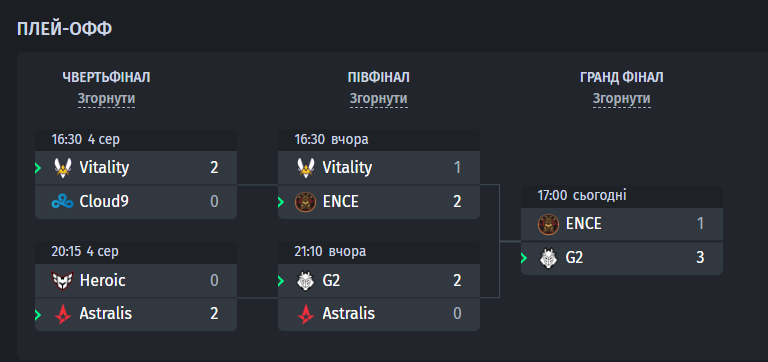Click ENCE logo in the semifinal match
768x362 pixels.
click(x=306, y=201)
